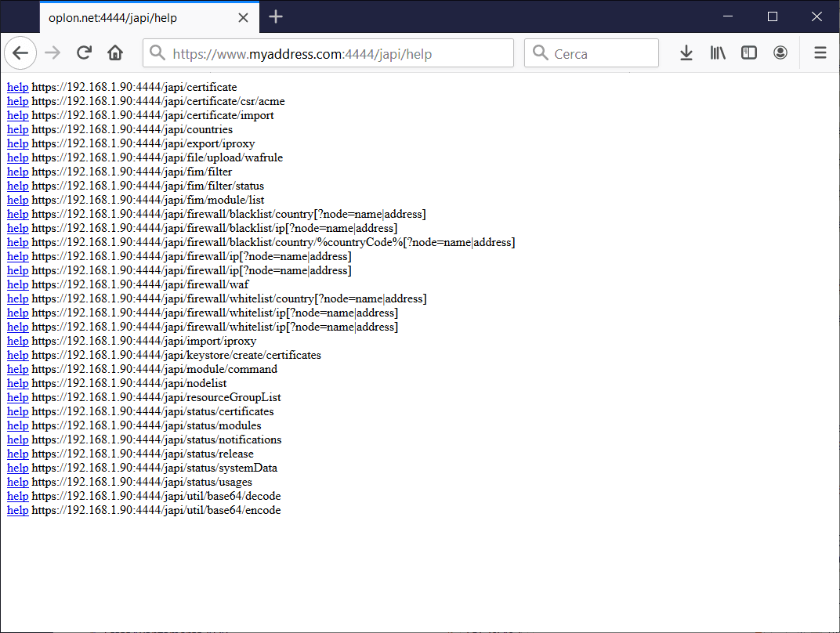Open help link for status/notifications
Viewport: 840px width, 633px height.
18,439
